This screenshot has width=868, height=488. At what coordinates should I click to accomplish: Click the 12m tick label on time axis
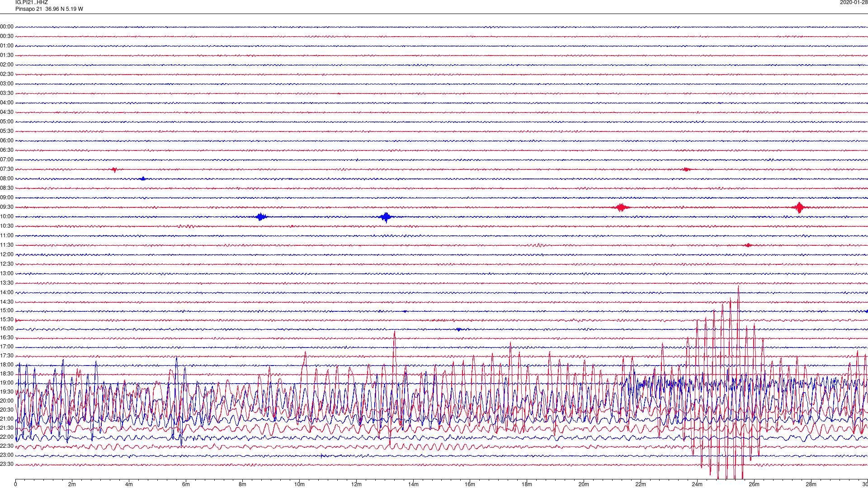356,485
